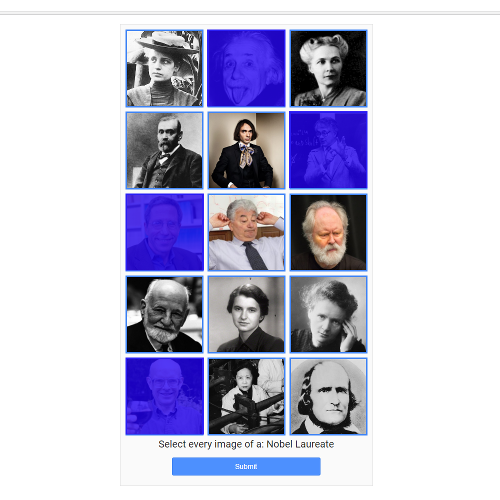This screenshot has height=500, width=500.
Task: Select young dark-haired woman in dark shirt
Action: (246, 314)
